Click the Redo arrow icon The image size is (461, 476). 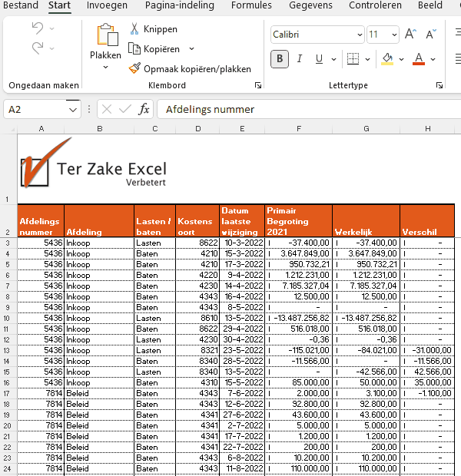click(x=38, y=48)
